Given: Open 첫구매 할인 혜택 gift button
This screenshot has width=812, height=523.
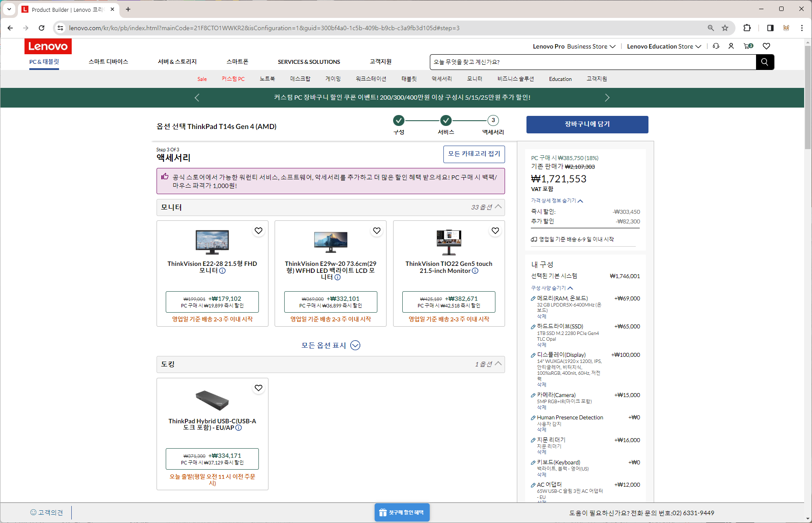Looking at the screenshot, I should tap(402, 513).
